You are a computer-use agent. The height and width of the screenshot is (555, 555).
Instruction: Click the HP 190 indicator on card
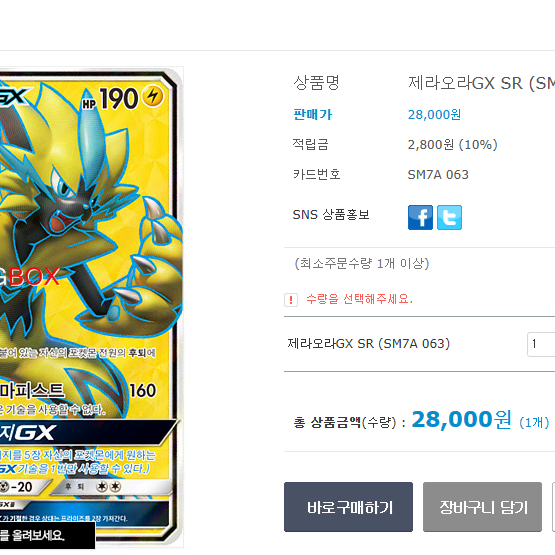110,98
